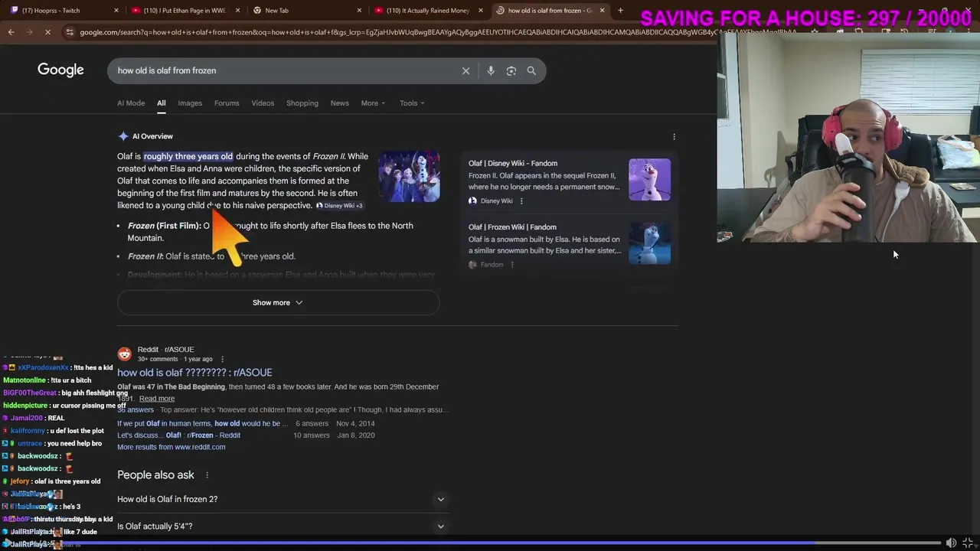The image size is (980, 551).
Task: Close the Hooprss - Twitch tab
Action: 116,11
